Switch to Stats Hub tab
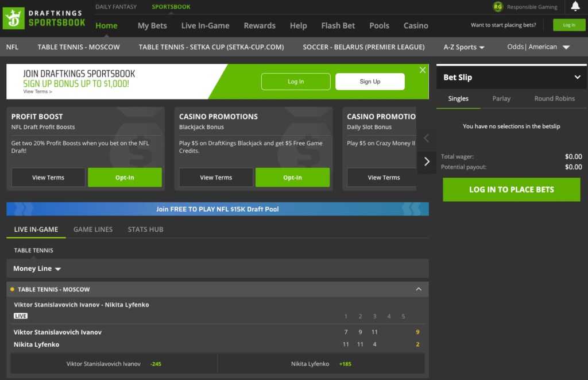 145,229
